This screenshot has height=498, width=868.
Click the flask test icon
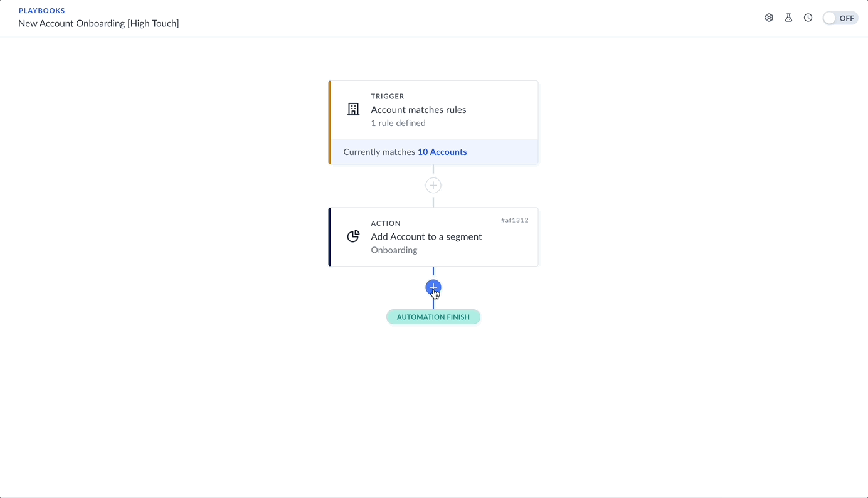[x=788, y=18]
